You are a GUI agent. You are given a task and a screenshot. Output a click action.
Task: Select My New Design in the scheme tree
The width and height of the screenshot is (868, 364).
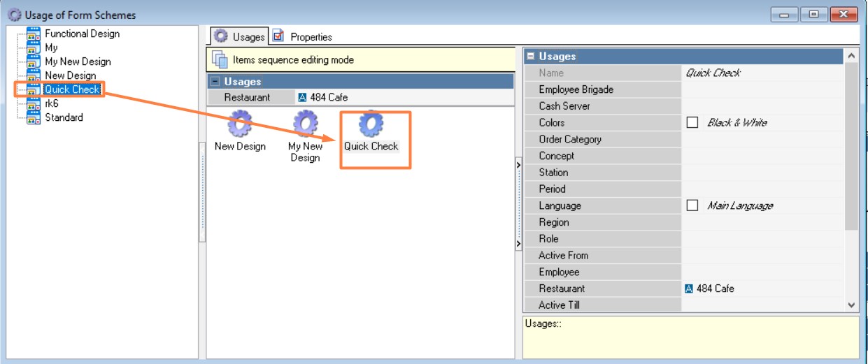(x=78, y=61)
